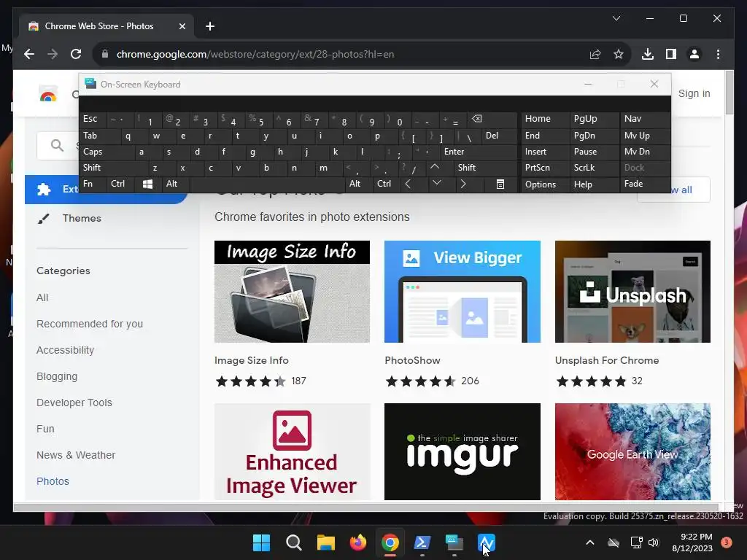Open PowerShell from taskbar
The image size is (747, 560).
(422, 542)
